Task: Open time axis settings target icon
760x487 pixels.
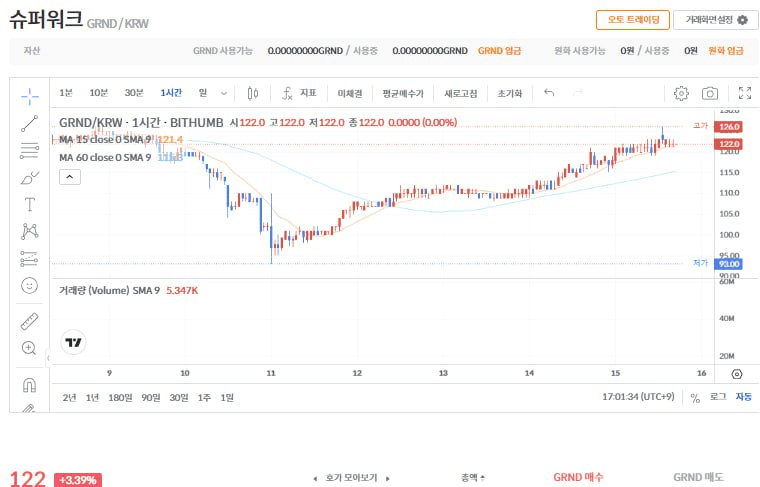Action: tap(737, 374)
